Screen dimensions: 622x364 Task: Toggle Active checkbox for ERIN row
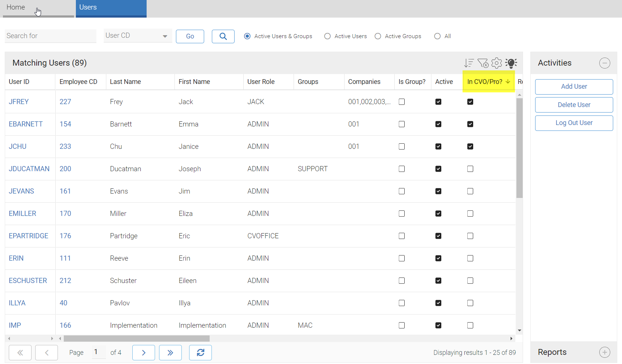point(438,258)
